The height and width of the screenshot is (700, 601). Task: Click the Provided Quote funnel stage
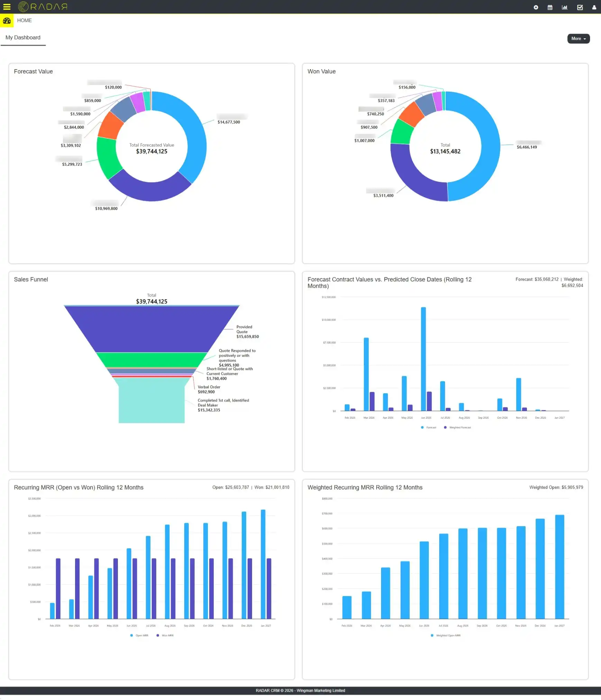(x=152, y=329)
